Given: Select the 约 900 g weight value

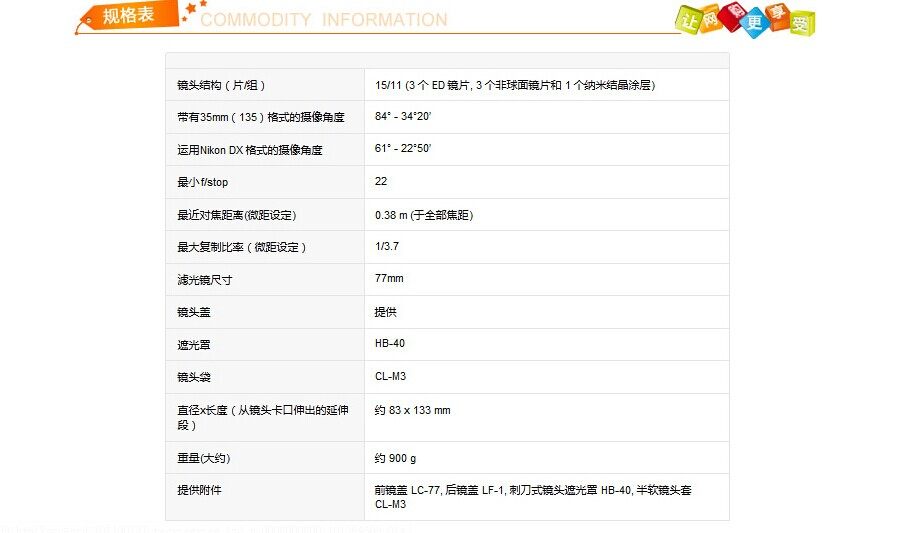Looking at the screenshot, I should point(395,458).
